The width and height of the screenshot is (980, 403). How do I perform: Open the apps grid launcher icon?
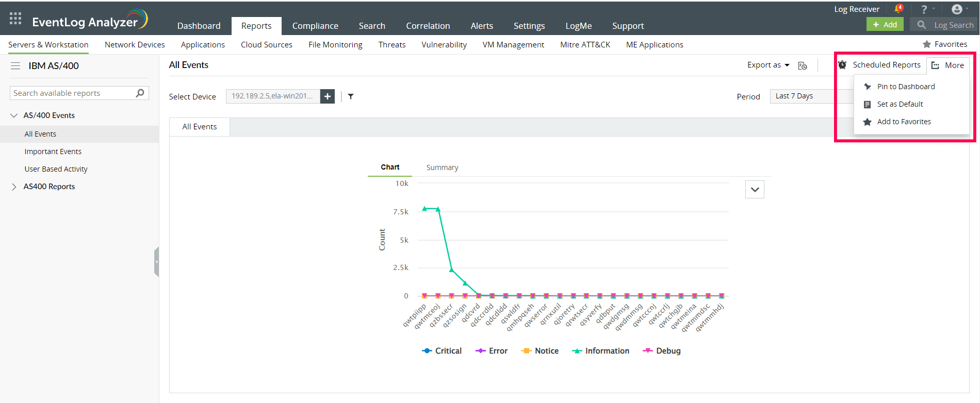pos(15,19)
